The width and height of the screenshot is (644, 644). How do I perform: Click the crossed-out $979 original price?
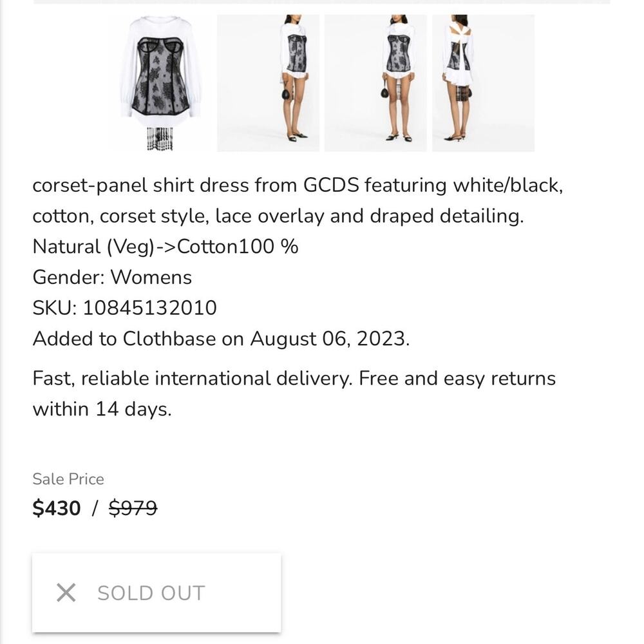pyautogui.click(x=133, y=508)
